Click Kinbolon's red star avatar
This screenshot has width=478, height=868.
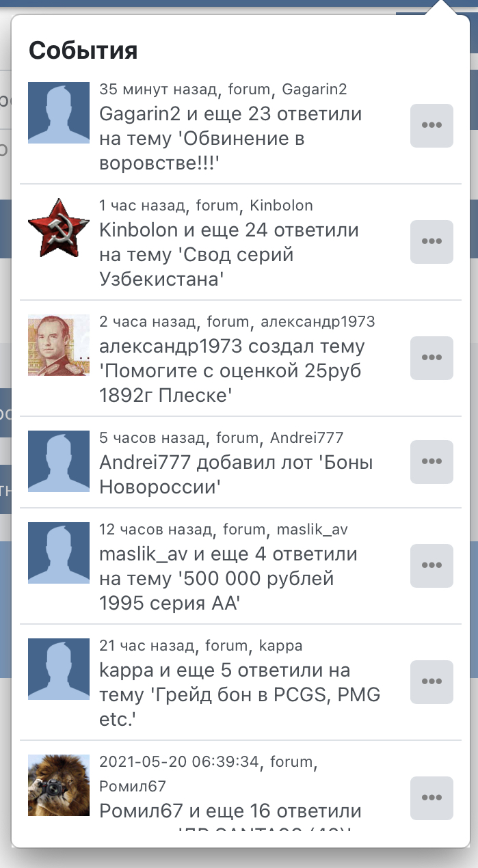click(x=59, y=229)
